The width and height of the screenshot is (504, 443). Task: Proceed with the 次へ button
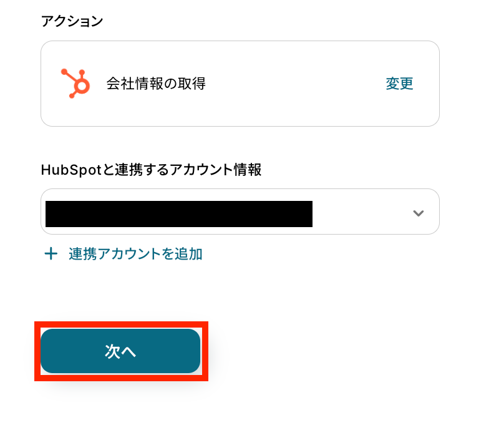[x=120, y=351]
